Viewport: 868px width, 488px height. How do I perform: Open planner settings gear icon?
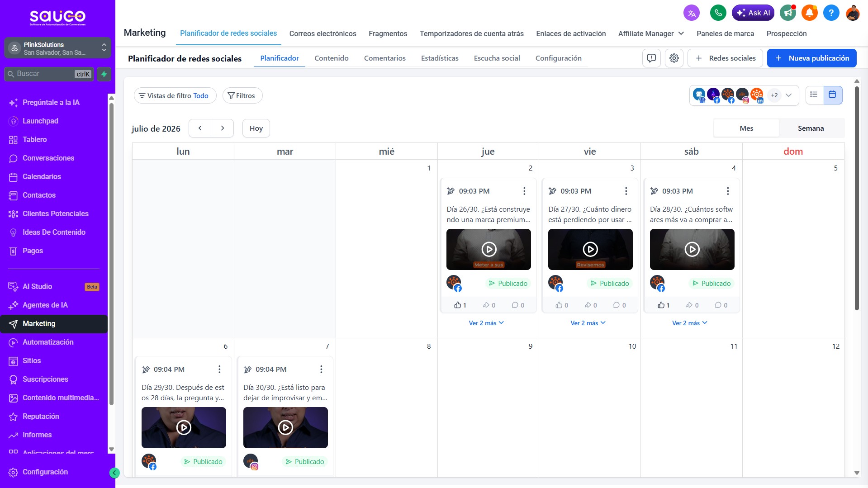(674, 58)
